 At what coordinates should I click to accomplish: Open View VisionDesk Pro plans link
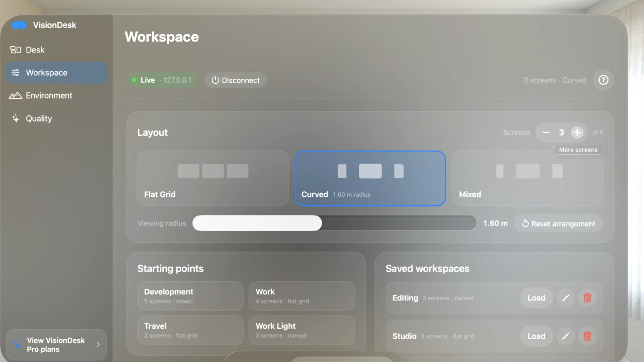point(56,345)
